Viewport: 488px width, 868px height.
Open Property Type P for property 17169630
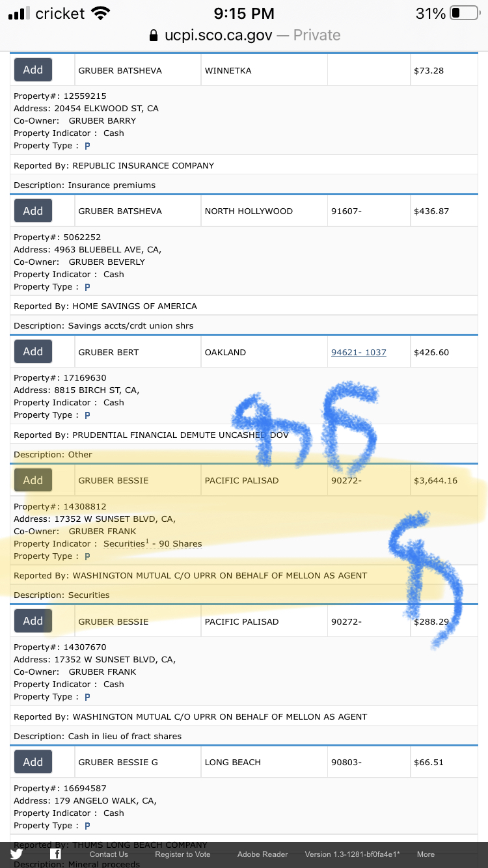(x=87, y=415)
